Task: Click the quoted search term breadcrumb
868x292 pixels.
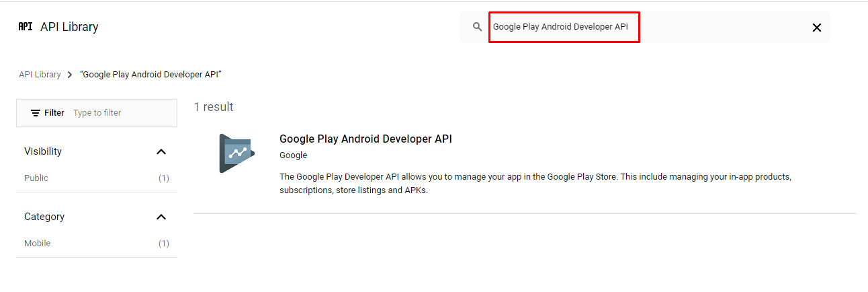Action: (150, 75)
